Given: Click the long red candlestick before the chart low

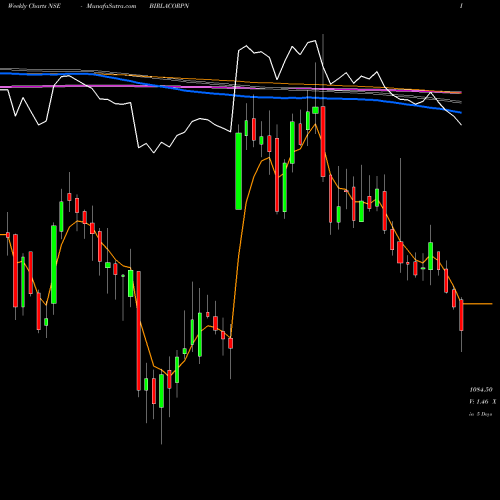Looking at the screenshot, I should (139, 331).
